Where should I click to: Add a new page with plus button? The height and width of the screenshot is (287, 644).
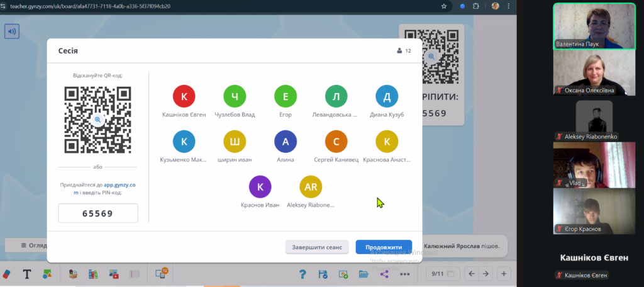tap(504, 274)
